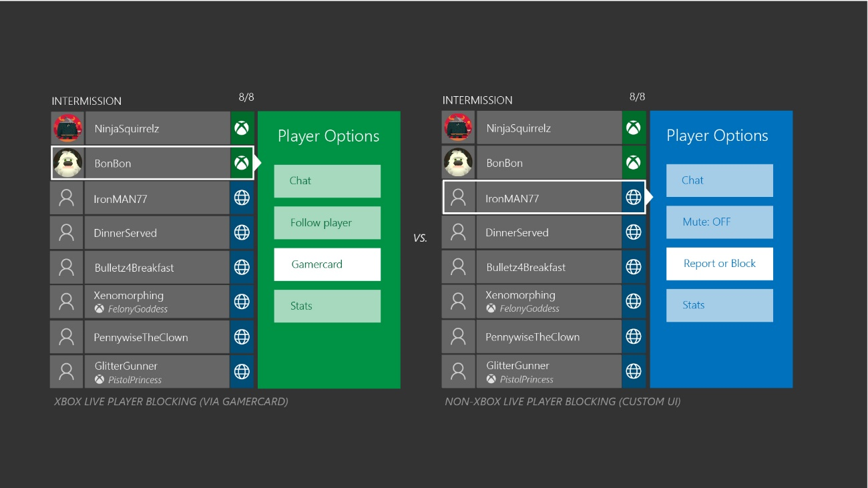The height and width of the screenshot is (488, 868).
Task: Click globe icon beside IronMAN77 in left list
Action: click(242, 198)
